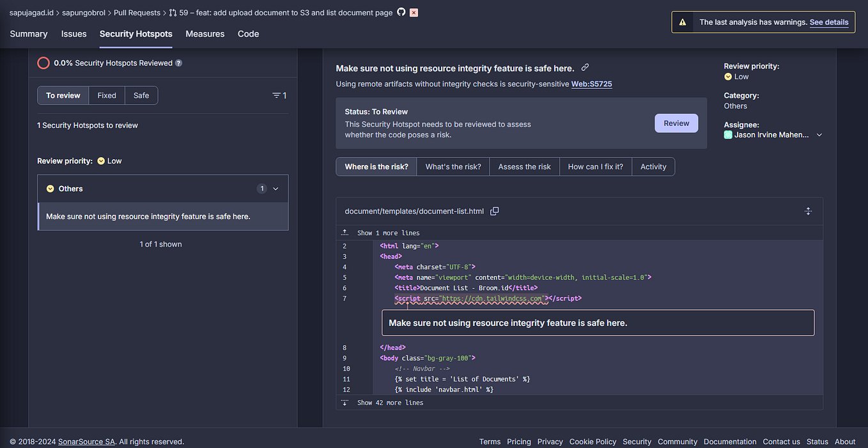Click the warning triangle in the analysis banner
Viewport: 868px width, 448px height.
click(x=683, y=21)
